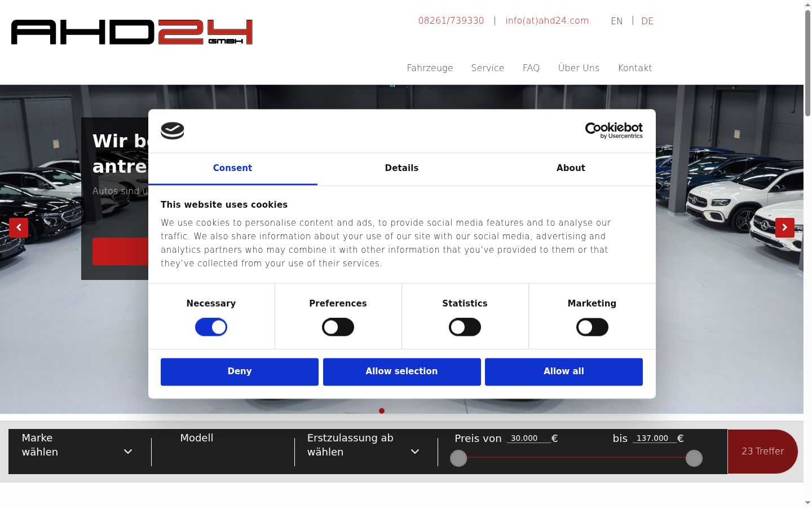Viewport: 812px width, 508px height.
Task: Call phone number 08261/739330
Action: (x=451, y=21)
